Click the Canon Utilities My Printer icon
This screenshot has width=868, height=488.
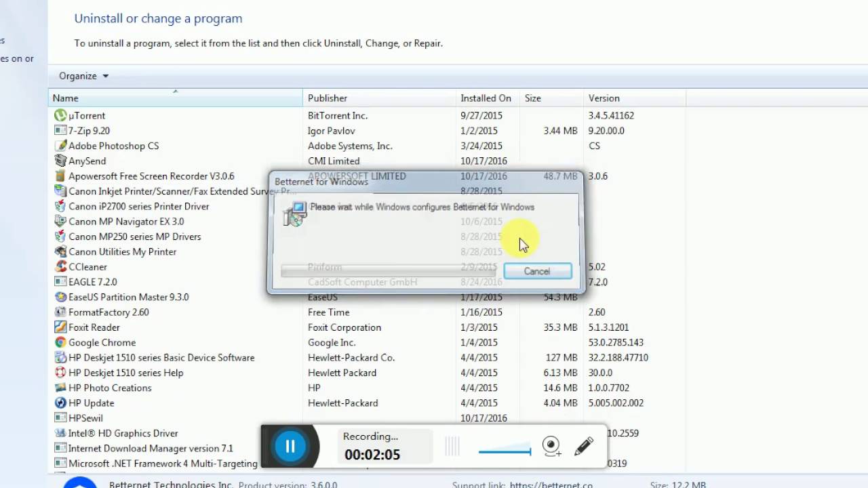[60, 252]
